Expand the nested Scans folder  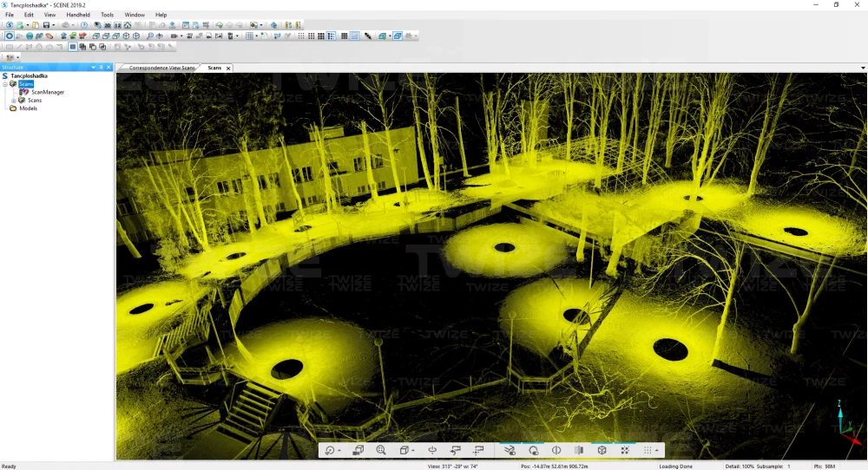(13, 101)
